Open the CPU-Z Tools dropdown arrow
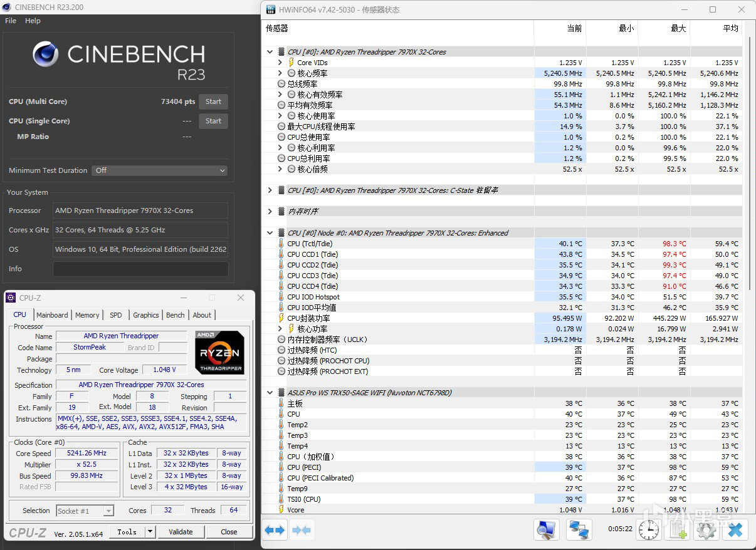 [150, 532]
